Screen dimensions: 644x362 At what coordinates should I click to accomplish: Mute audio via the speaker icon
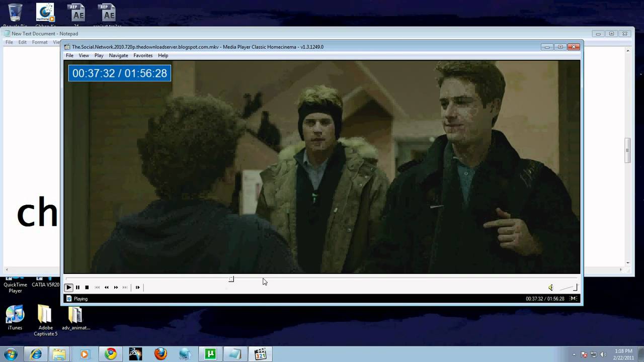coord(550,288)
